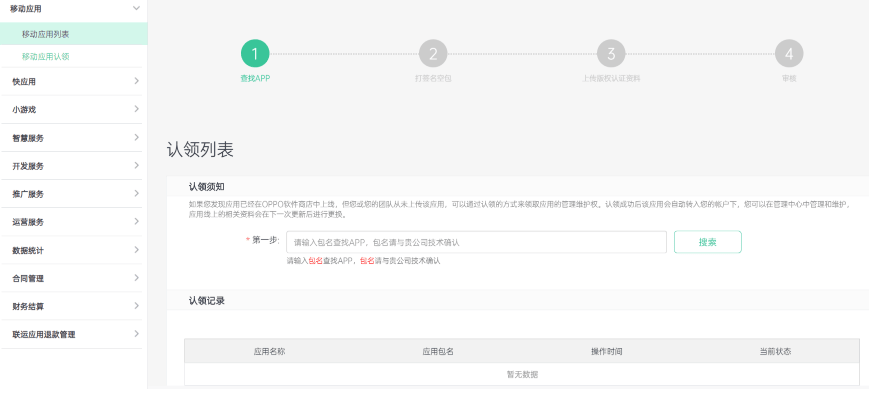
Task: Expand the 智慧服务 menu chevron
Action: [136, 137]
